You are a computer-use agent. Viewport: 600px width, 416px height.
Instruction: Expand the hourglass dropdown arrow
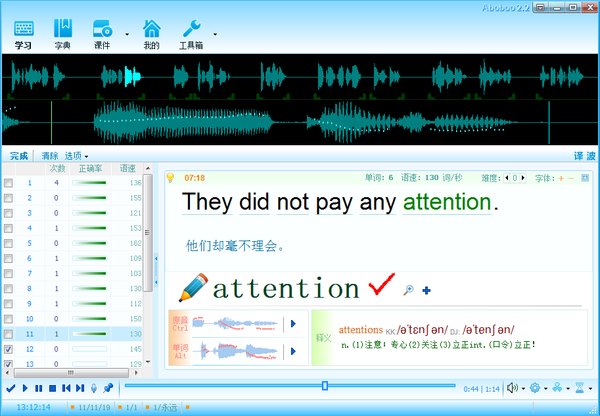591,389
